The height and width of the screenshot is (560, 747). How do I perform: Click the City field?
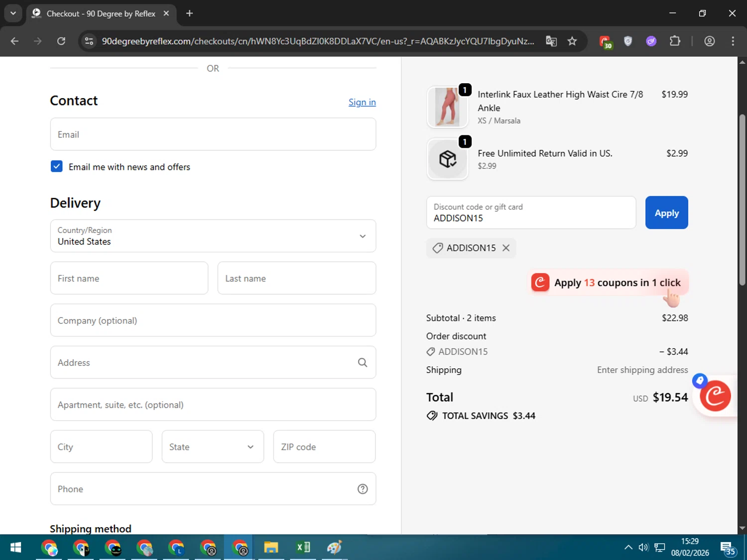coord(101,447)
